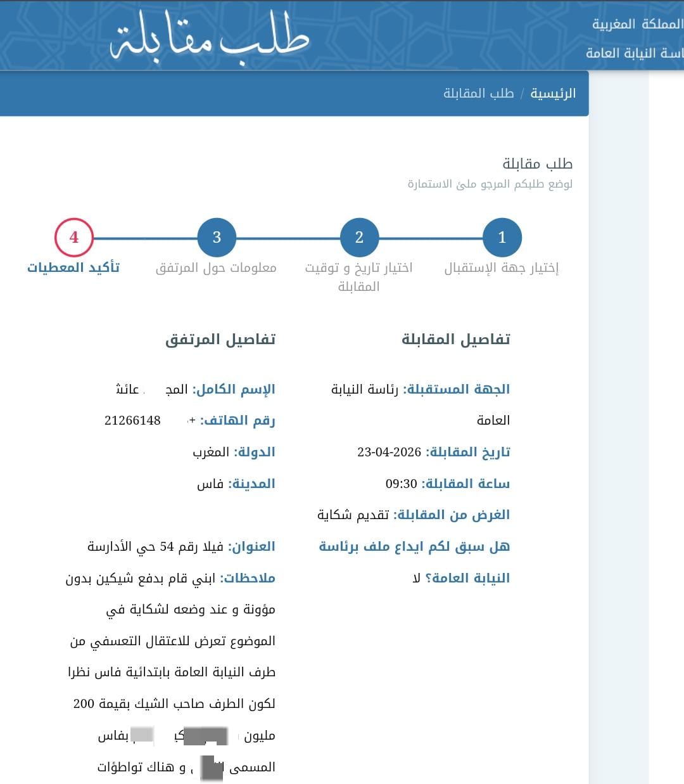Select the اختيار تاريخ و توقيت المقابلة label
Screen dimensions: 684x784
358,277
